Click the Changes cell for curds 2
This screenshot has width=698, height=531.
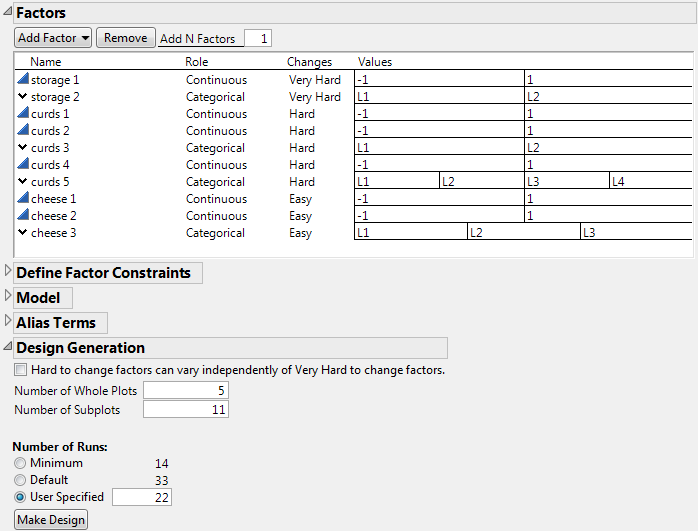(302, 131)
